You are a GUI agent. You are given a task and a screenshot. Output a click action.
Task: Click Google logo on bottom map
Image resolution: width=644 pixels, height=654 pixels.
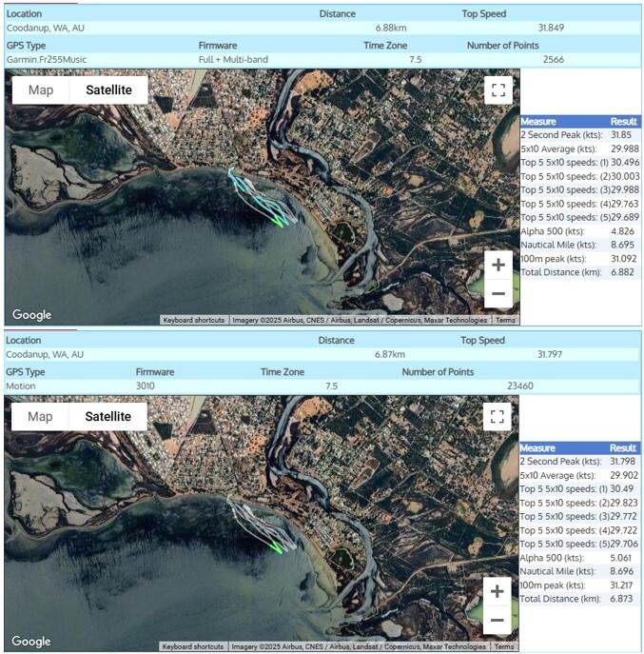coord(32,642)
